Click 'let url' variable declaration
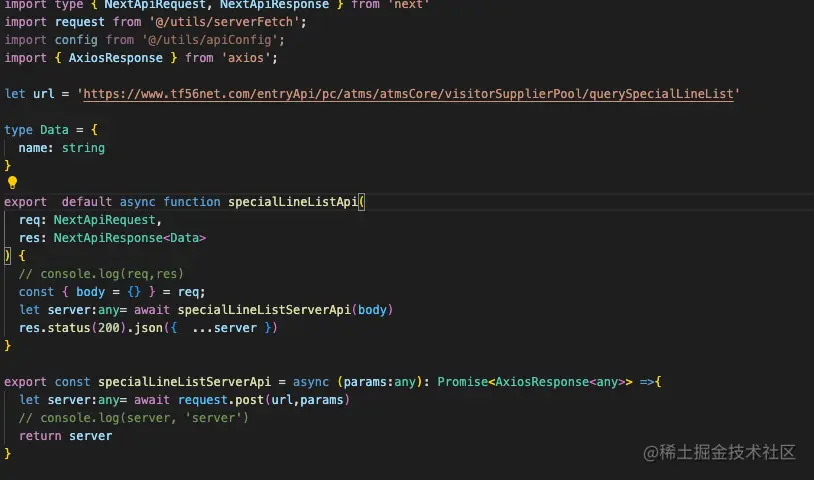The height and width of the screenshot is (480, 814). click(x=29, y=94)
